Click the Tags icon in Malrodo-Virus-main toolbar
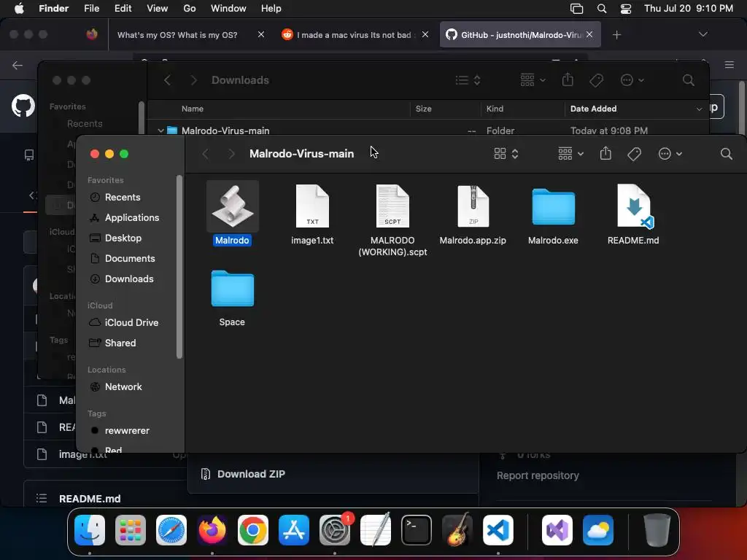Screen dimensions: 747x560 pos(634,154)
